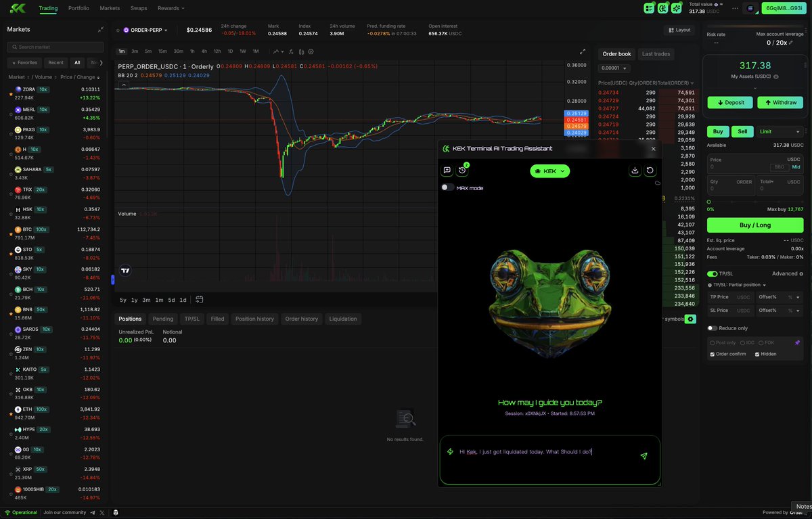Open wallet address 6GqiM8...G93i button

(x=784, y=8)
